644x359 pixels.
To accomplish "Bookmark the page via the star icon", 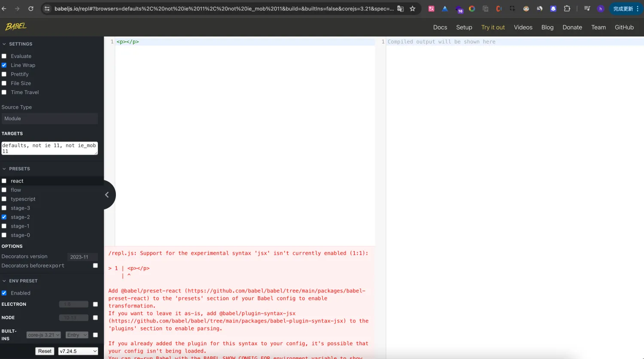I will [411, 8].
